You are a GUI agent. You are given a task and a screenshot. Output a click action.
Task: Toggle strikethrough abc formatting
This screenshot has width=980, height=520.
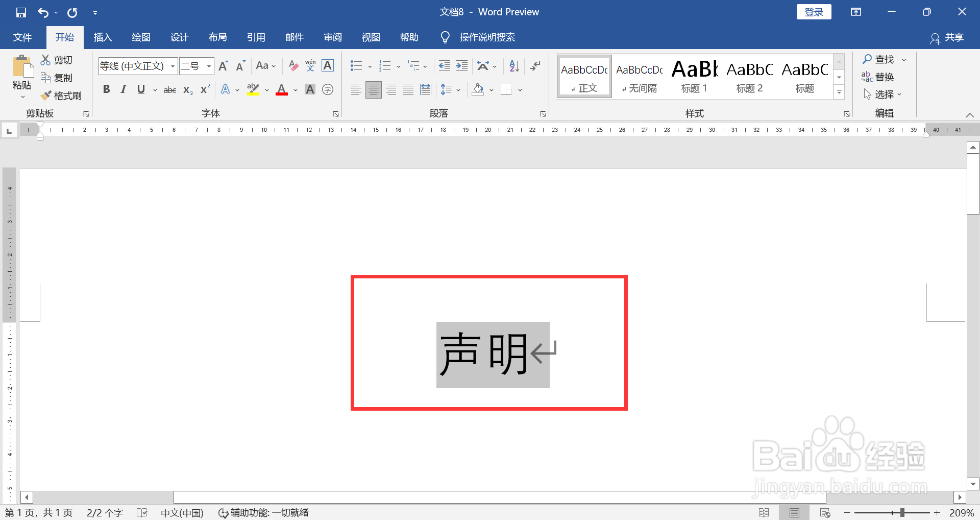click(170, 90)
